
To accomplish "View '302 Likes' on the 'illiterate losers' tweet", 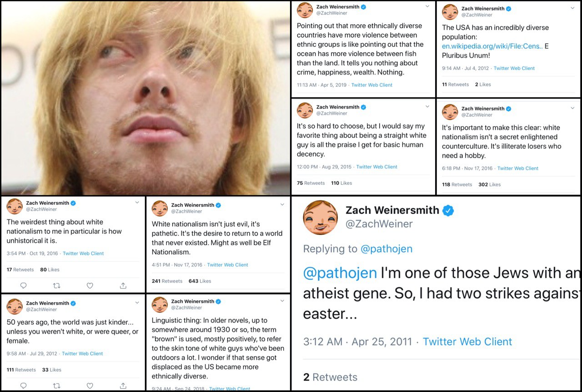I will click(489, 184).
